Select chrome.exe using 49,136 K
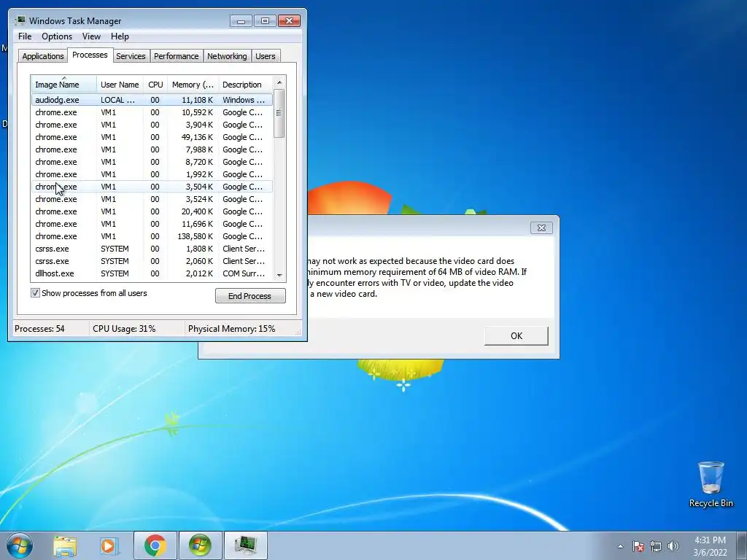Viewport: 747px width, 560px height. point(152,137)
